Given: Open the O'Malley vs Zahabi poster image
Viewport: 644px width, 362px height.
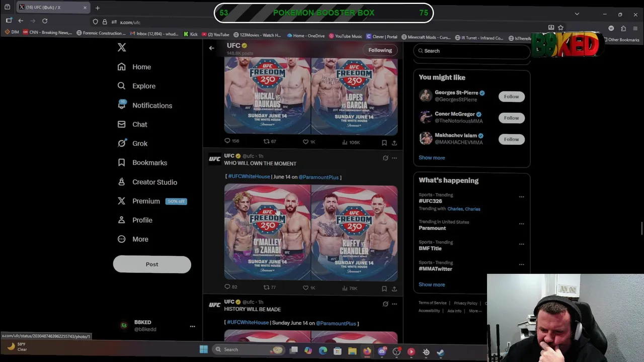Looking at the screenshot, I should [267, 232].
